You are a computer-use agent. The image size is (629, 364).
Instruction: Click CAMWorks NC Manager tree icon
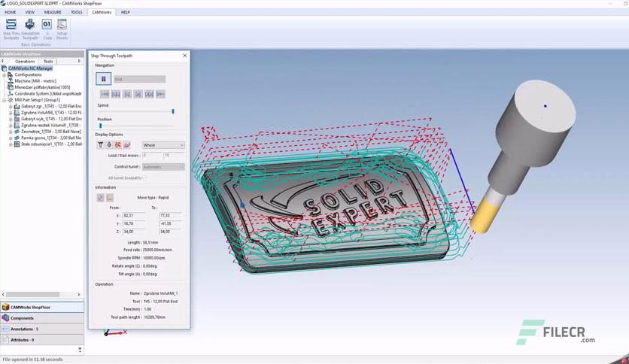4,68
